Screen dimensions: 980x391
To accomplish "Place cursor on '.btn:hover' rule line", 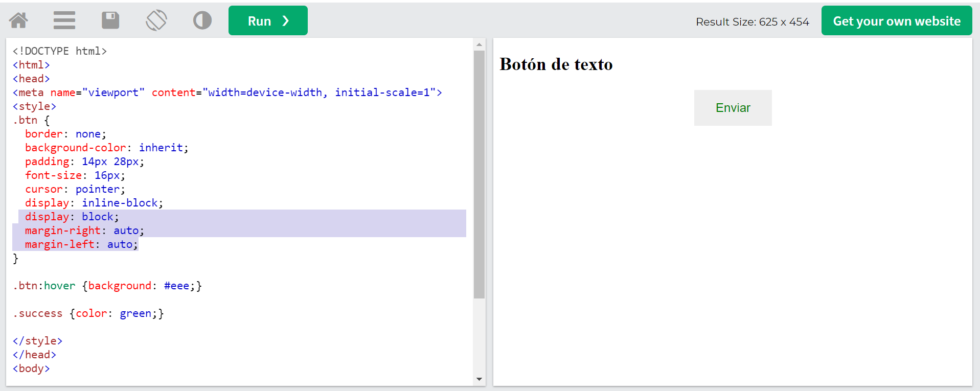I will (107, 286).
